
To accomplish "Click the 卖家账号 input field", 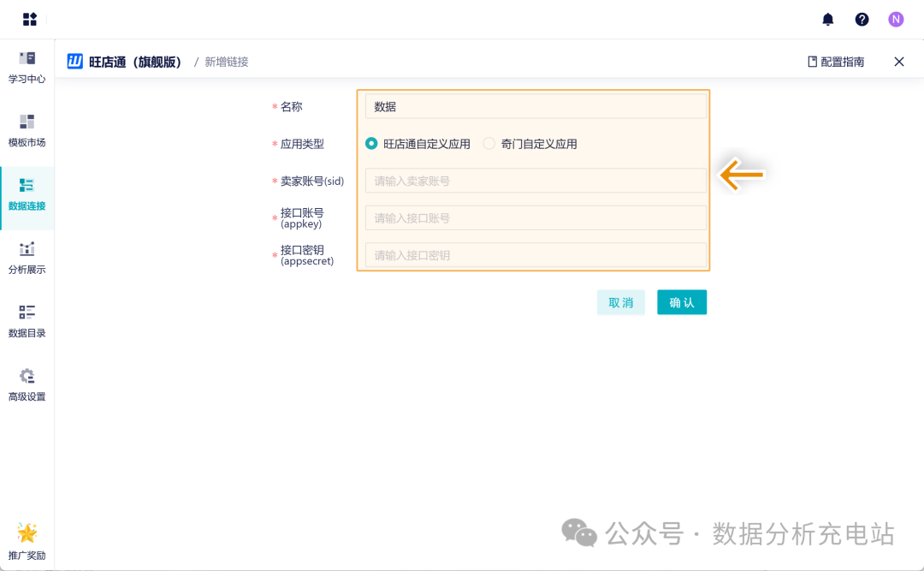I will pos(536,181).
